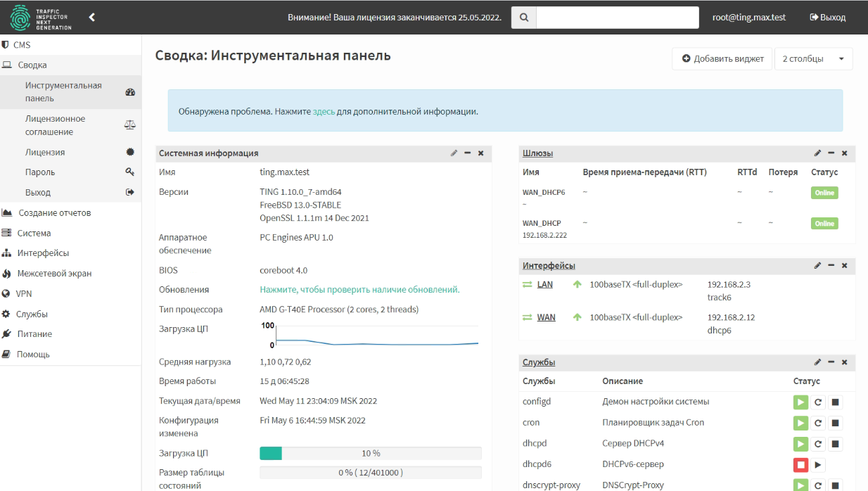Viewport: 868px width, 491px height.
Task: Restart the dhcpd service
Action: coord(818,444)
